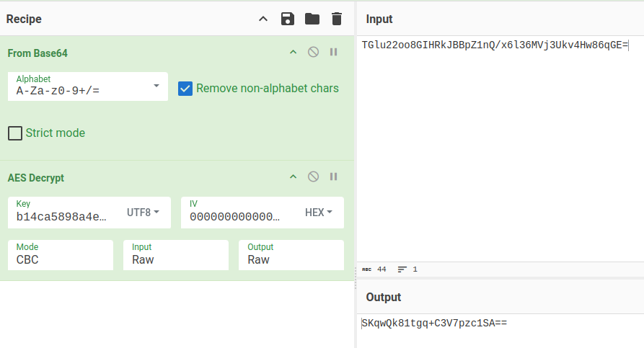Disable the AES Decrypt operation
644x348 pixels.
[313, 177]
